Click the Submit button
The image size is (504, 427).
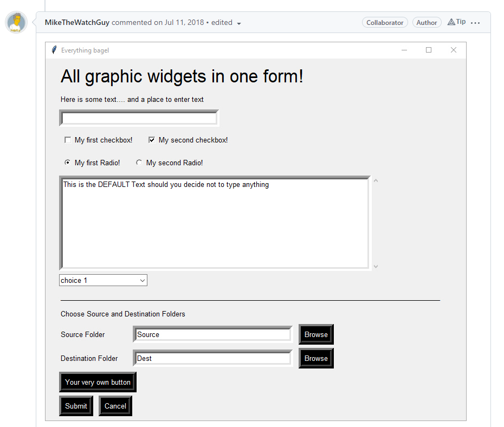point(76,406)
